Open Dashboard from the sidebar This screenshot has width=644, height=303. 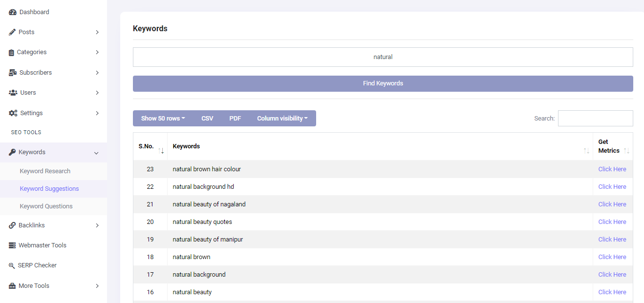pyautogui.click(x=34, y=12)
